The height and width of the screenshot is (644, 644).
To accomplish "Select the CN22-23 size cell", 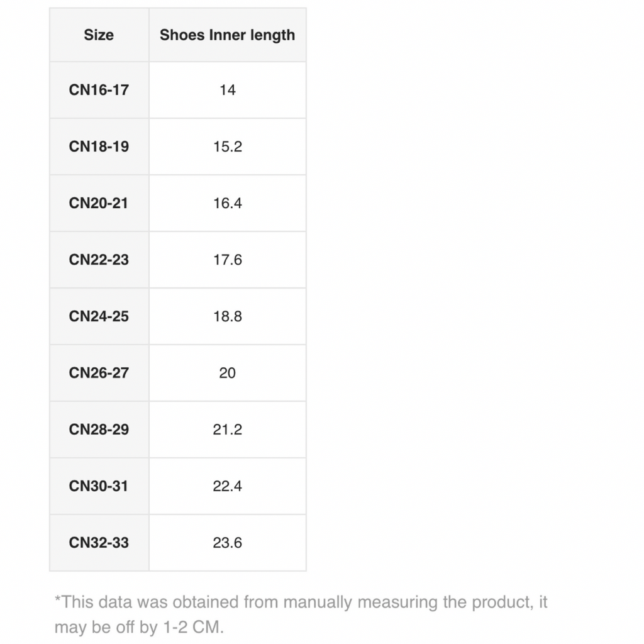I will 99,260.
